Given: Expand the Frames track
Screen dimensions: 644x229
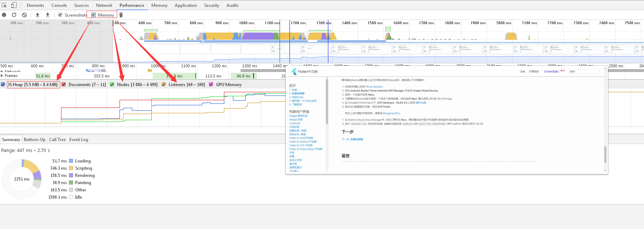Looking at the screenshot, I should (x=2, y=76).
